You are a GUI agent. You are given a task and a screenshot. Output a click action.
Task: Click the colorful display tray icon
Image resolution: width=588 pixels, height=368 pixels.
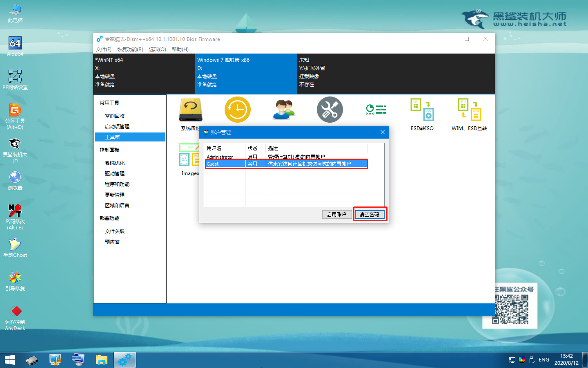coord(522,360)
